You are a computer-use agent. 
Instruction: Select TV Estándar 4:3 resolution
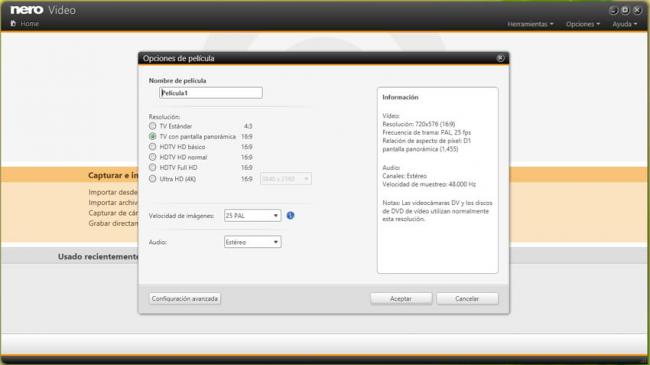click(x=153, y=126)
